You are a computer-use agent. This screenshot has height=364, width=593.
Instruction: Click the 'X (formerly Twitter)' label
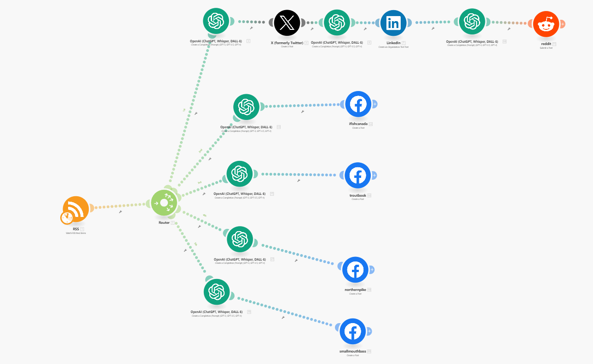point(287,42)
